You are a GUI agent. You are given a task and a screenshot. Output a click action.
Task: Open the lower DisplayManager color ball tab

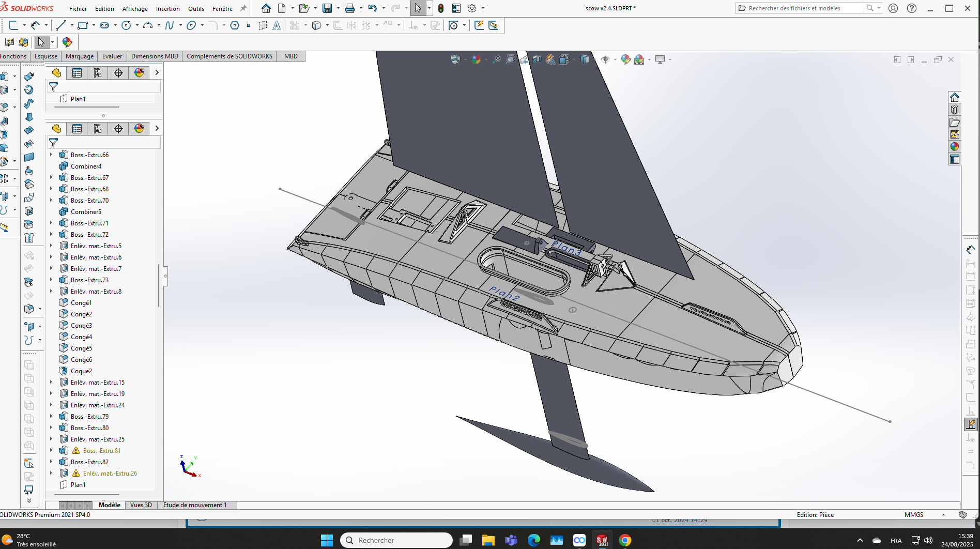pyautogui.click(x=139, y=129)
